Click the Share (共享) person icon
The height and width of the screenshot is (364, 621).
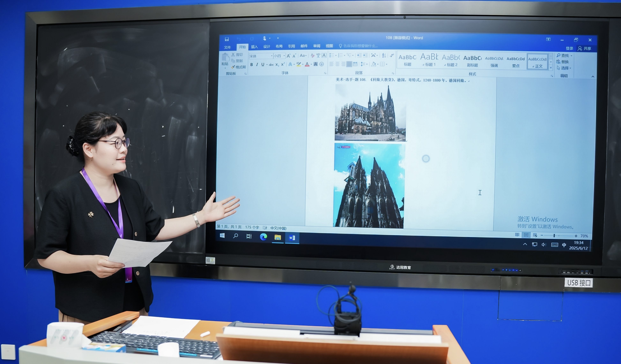[x=580, y=48]
